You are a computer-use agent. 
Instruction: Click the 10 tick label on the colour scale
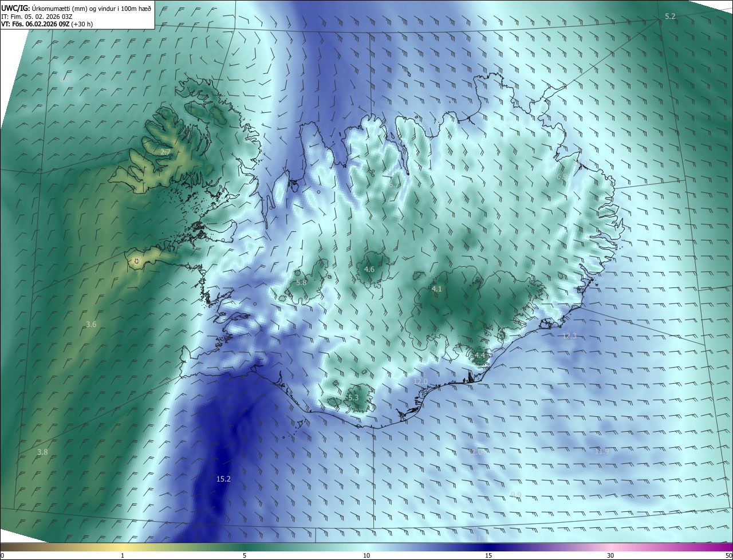(x=366, y=555)
